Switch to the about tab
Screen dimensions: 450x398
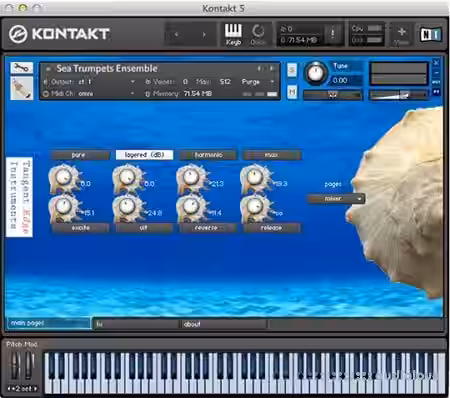click(x=223, y=324)
